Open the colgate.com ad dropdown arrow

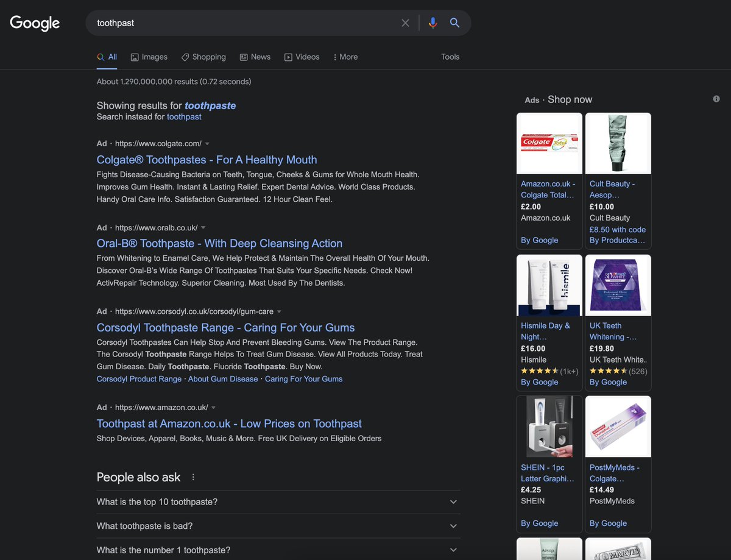pyautogui.click(x=207, y=144)
